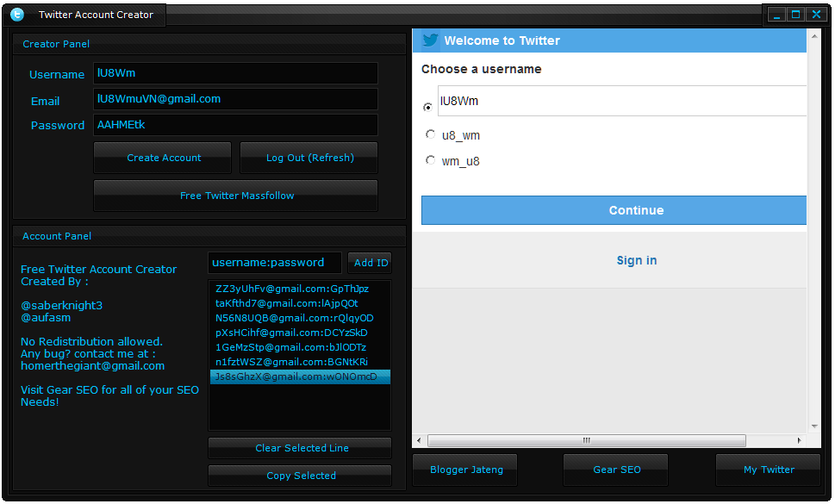Click Log Out (Refresh) button
Viewport: 835px width, 504px height.
tap(309, 158)
